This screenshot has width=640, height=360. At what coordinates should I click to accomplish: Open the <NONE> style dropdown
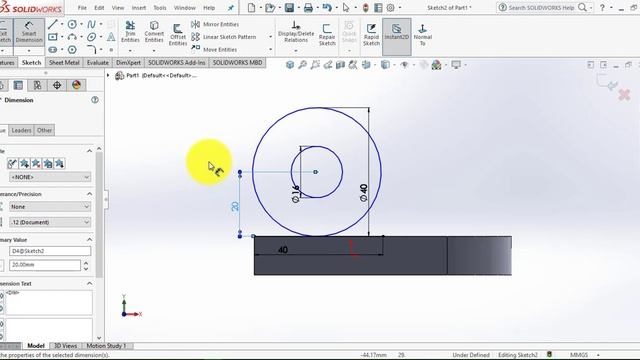50,177
